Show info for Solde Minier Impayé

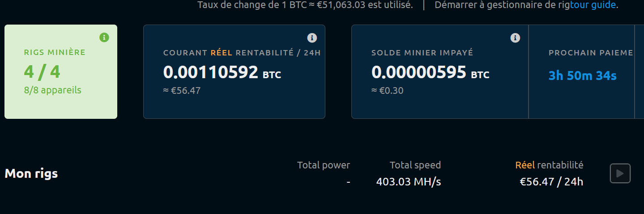point(515,38)
